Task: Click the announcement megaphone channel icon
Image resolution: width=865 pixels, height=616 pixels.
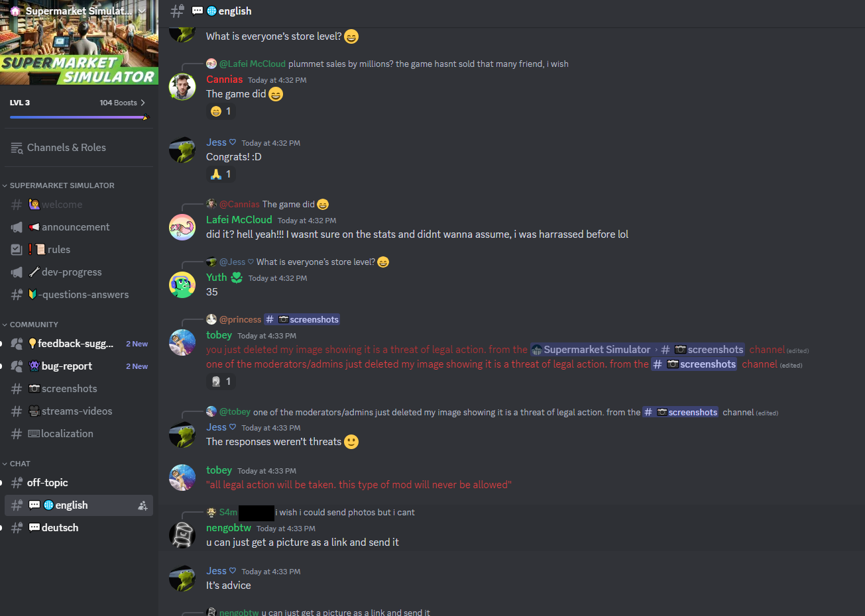Action: coord(17,227)
